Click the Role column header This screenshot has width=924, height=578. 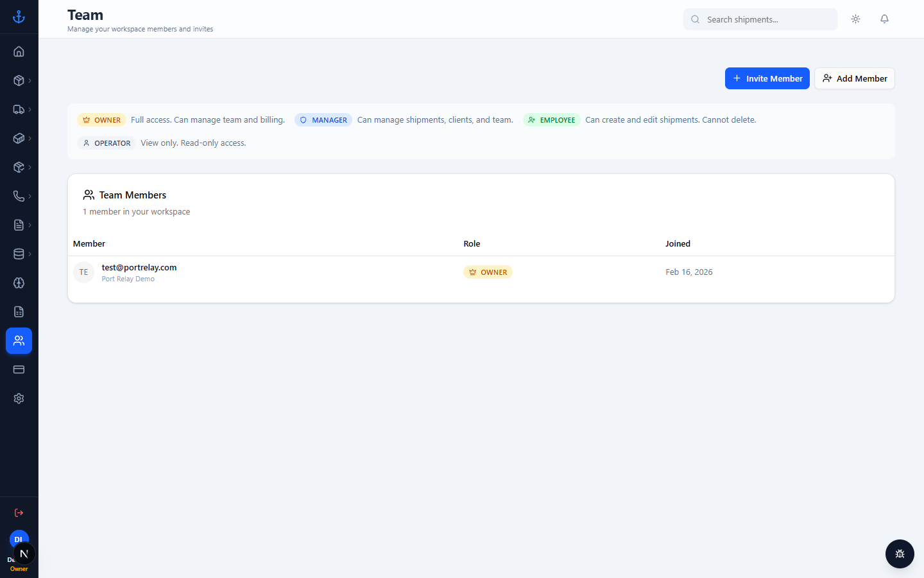click(472, 243)
